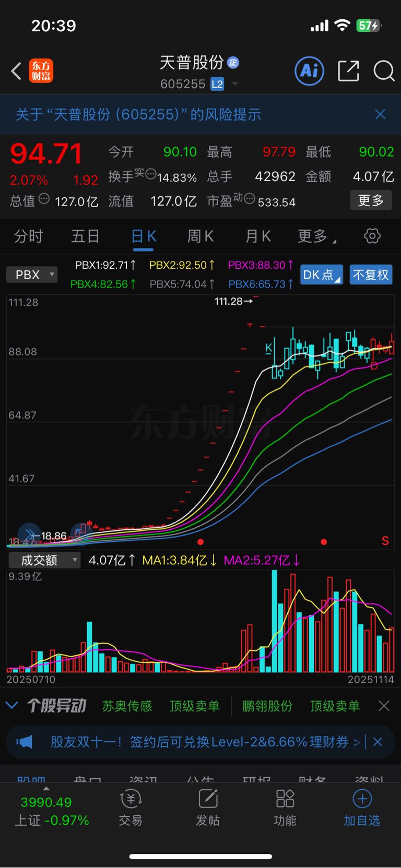
Task: Tap the D marker on the chart
Action: (x=374, y=366)
